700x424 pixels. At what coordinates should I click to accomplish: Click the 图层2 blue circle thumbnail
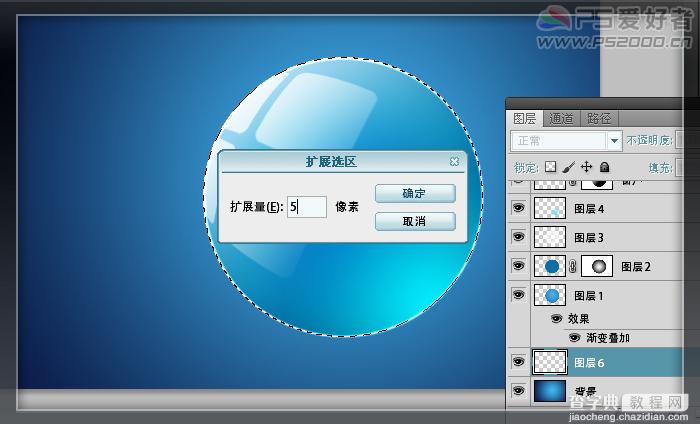550,266
